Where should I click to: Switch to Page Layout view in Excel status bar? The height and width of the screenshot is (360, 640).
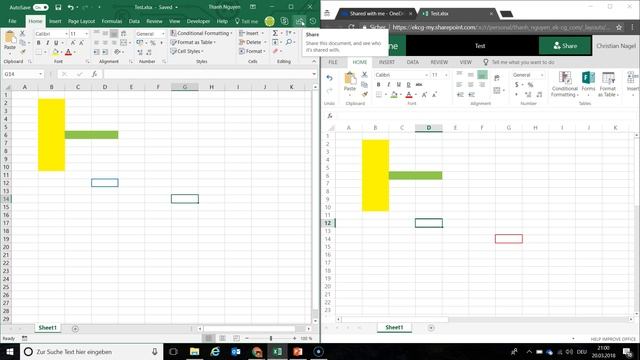pos(222,338)
